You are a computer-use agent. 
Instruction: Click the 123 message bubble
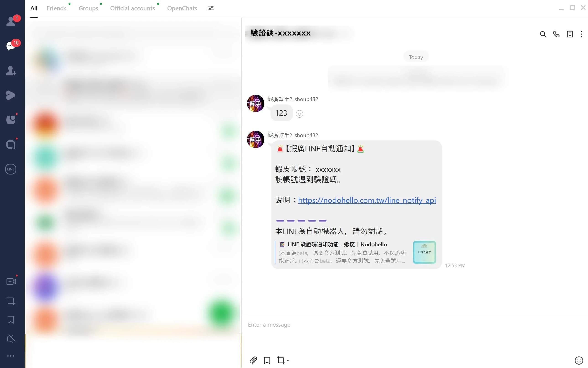[x=281, y=113]
